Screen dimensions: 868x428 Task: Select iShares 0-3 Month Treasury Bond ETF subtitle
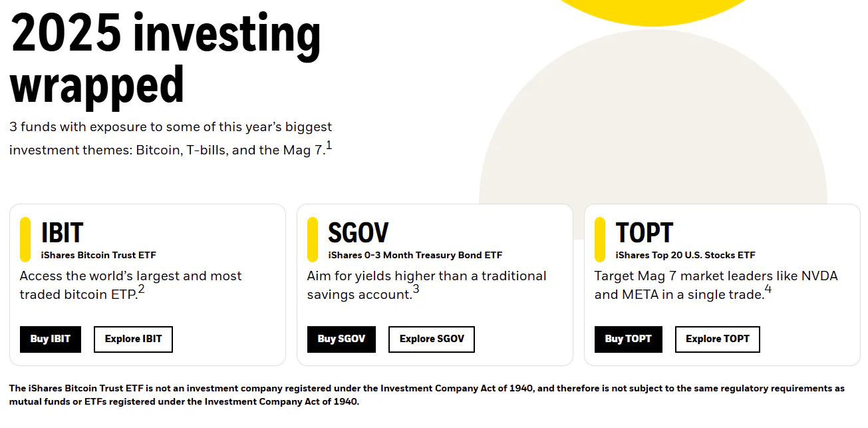pos(415,255)
